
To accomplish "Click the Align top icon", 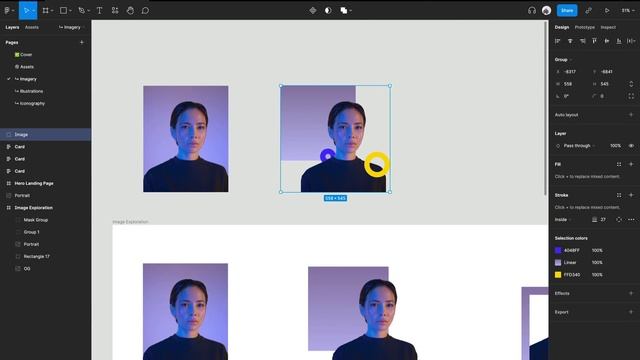I will coord(595,41).
